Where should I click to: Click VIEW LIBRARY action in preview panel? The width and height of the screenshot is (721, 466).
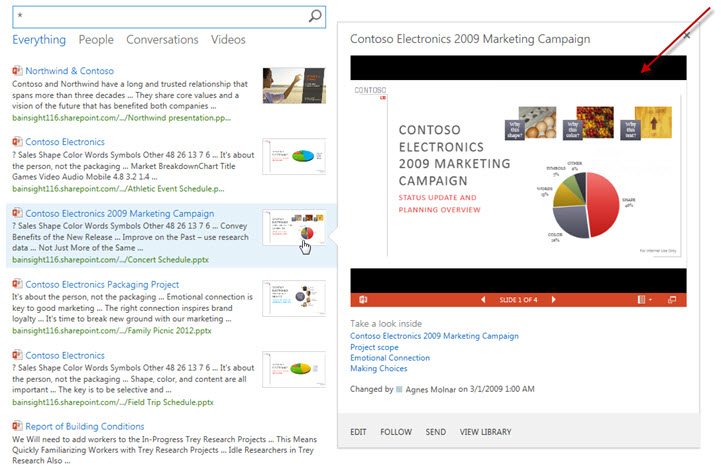(485, 432)
